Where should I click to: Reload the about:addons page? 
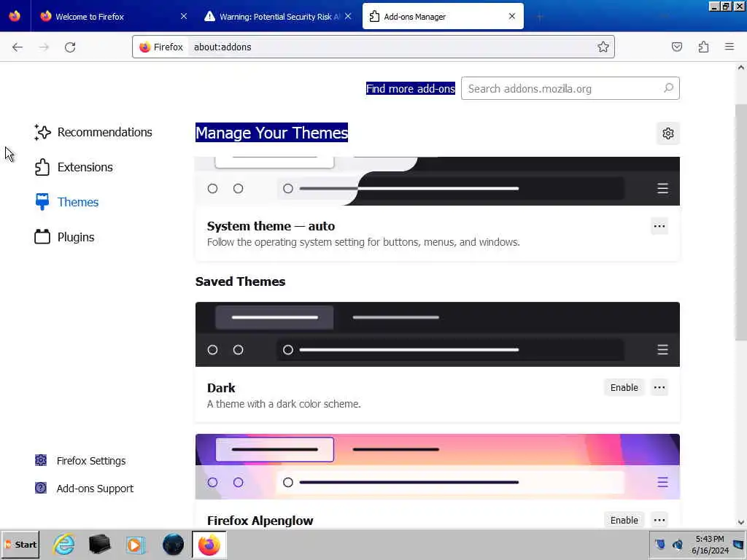pos(70,47)
